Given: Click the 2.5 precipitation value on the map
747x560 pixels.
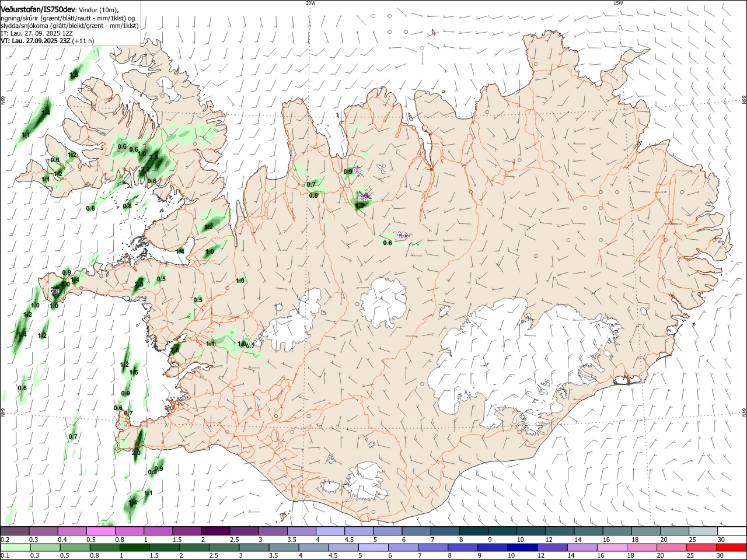Looking at the screenshot, I should pyautogui.click(x=153, y=157).
